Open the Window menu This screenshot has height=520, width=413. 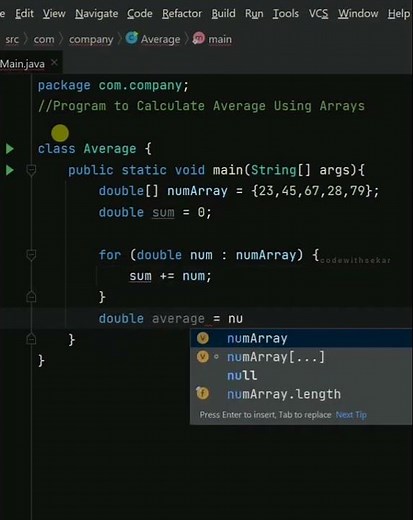point(358,14)
